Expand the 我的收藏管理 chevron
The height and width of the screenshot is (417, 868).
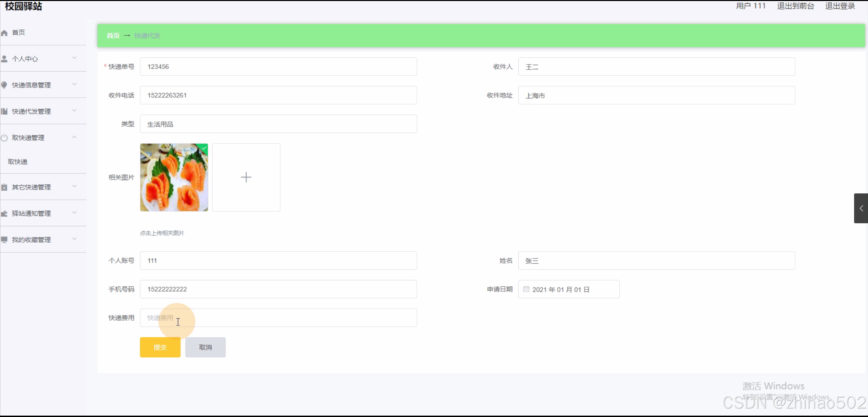coord(74,239)
